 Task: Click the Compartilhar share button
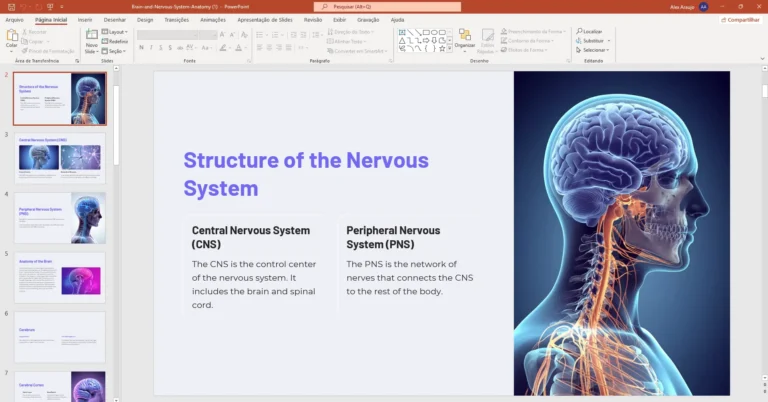click(740, 20)
